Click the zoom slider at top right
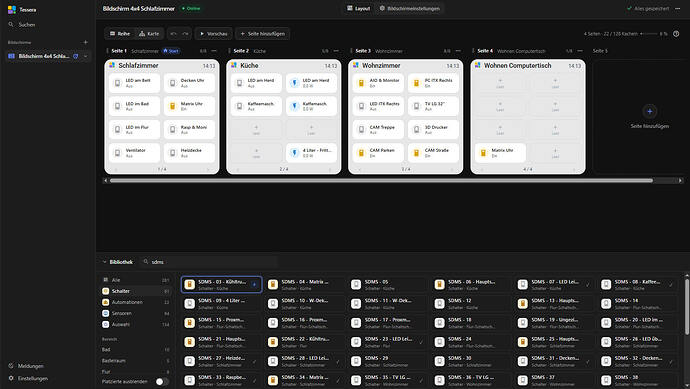 point(649,33)
